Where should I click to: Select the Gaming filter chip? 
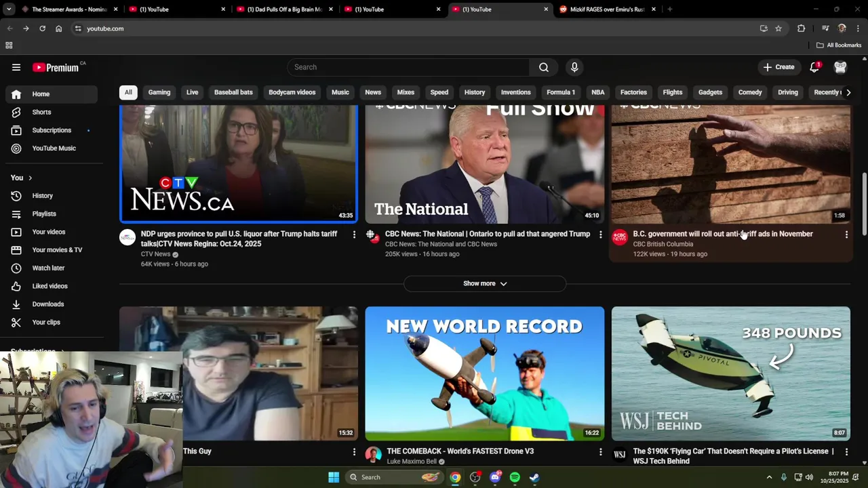pyautogui.click(x=159, y=92)
